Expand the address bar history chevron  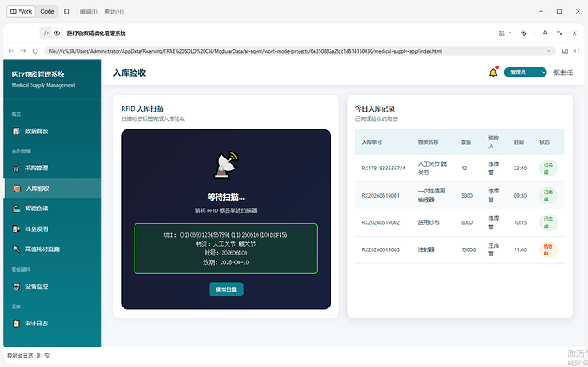click(548, 51)
